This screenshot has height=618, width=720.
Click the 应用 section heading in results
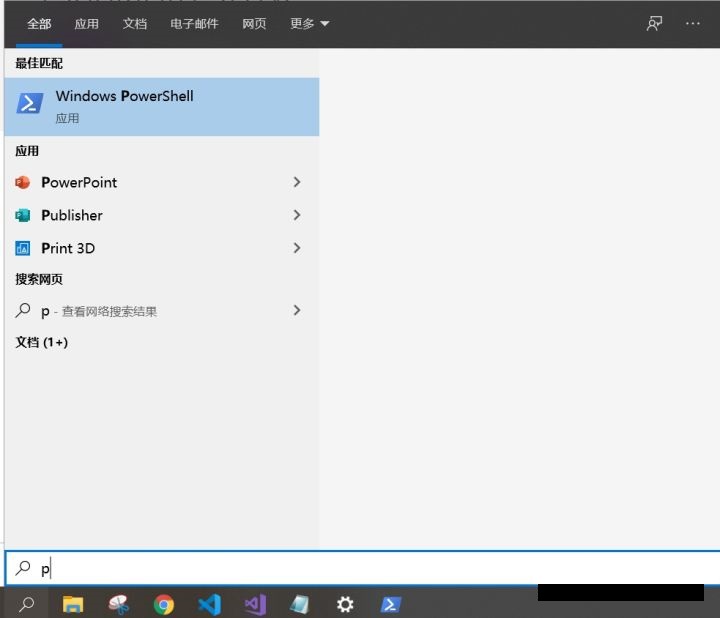pos(27,151)
